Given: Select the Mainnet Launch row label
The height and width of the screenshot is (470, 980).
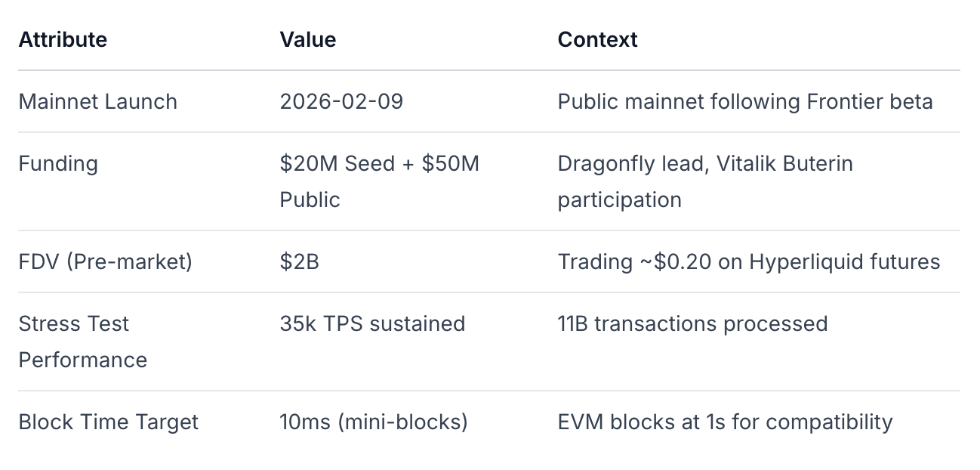Looking at the screenshot, I should pos(98,101).
